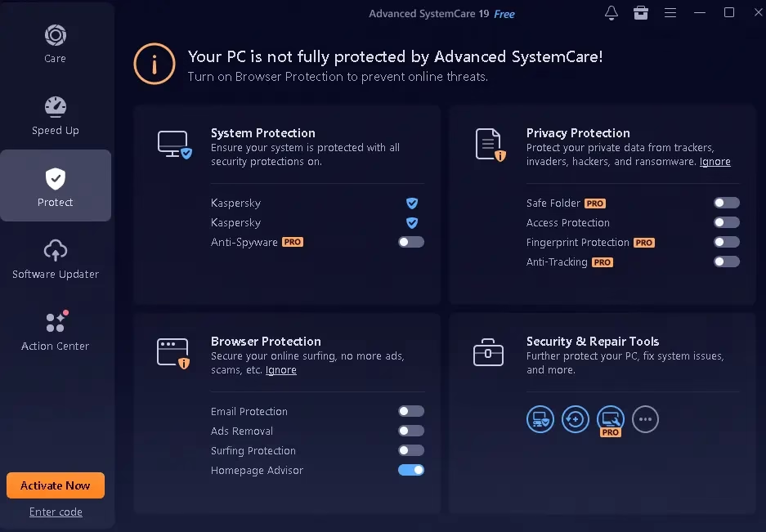The image size is (766, 532).
Task: Disable Homepage Advisor switch
Action: (x=411, y=470)
